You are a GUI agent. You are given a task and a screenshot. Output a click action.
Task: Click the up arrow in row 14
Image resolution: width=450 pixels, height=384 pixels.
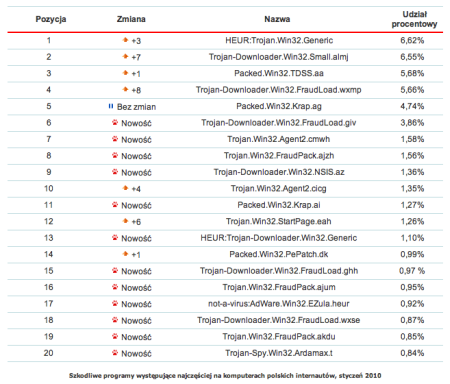pyautogui.click(x=125, y=254)
